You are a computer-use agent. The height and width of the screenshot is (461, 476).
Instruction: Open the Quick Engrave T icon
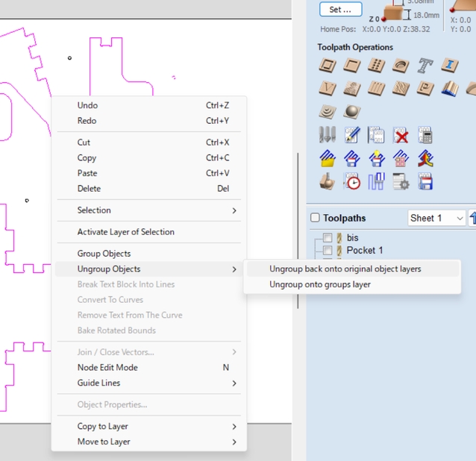[x=425, y=65]
